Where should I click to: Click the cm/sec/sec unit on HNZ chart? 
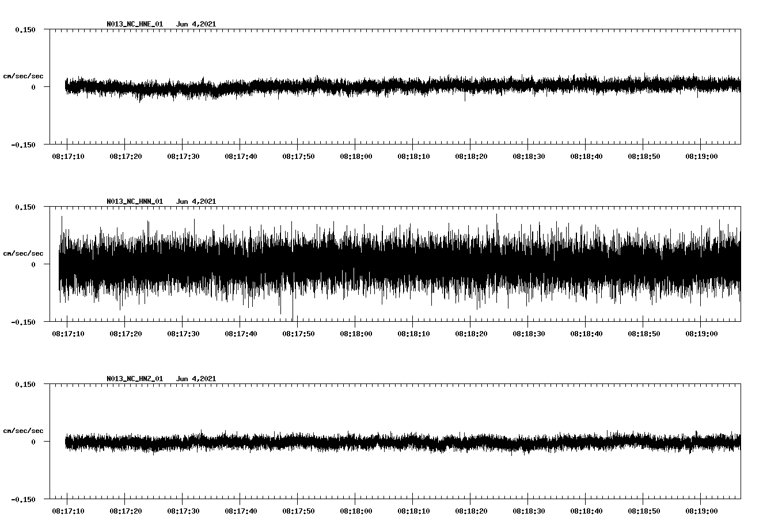tap(23, 431)
